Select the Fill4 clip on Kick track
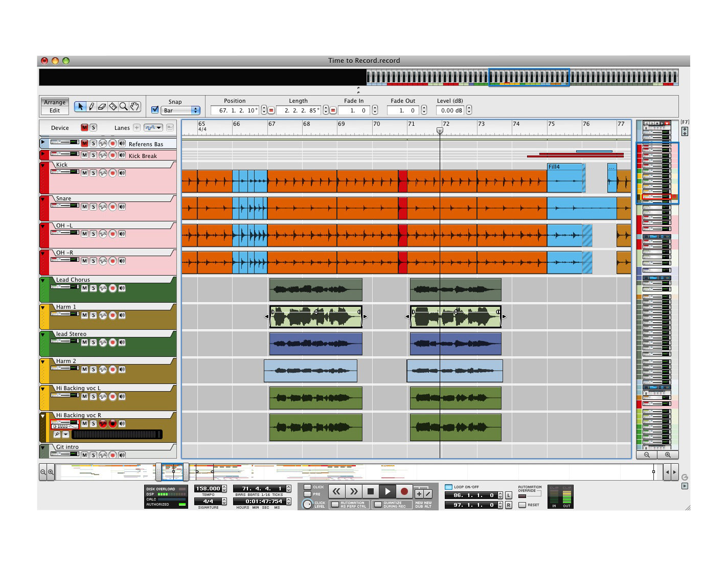 [565, 178]
